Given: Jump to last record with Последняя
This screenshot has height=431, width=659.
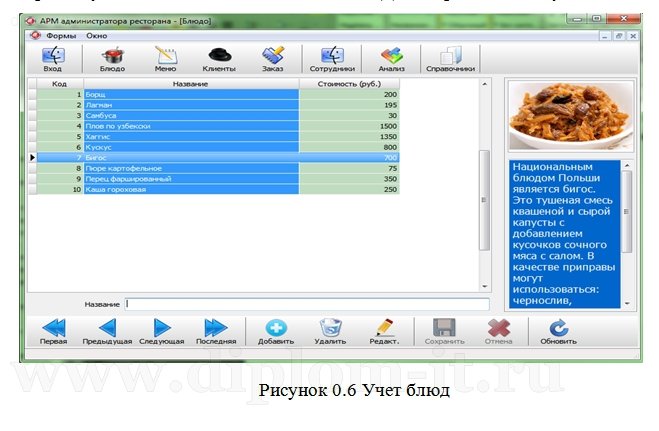Looking at the screenshot, I should [216, 331].
